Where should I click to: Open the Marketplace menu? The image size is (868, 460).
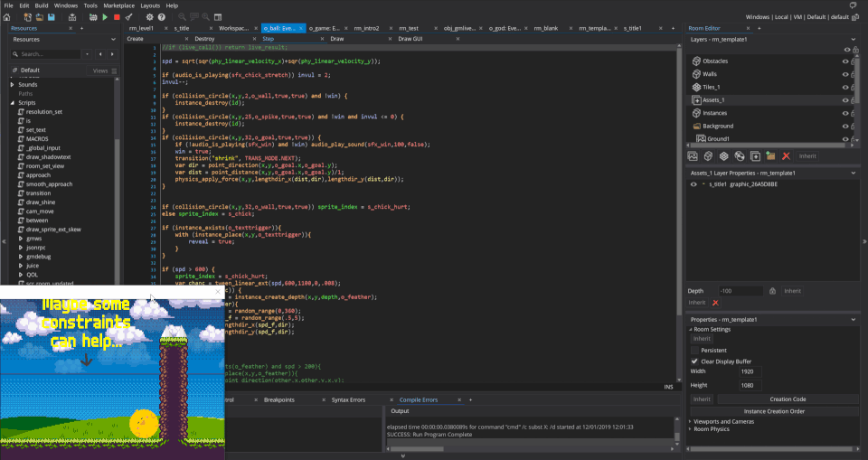119,5
